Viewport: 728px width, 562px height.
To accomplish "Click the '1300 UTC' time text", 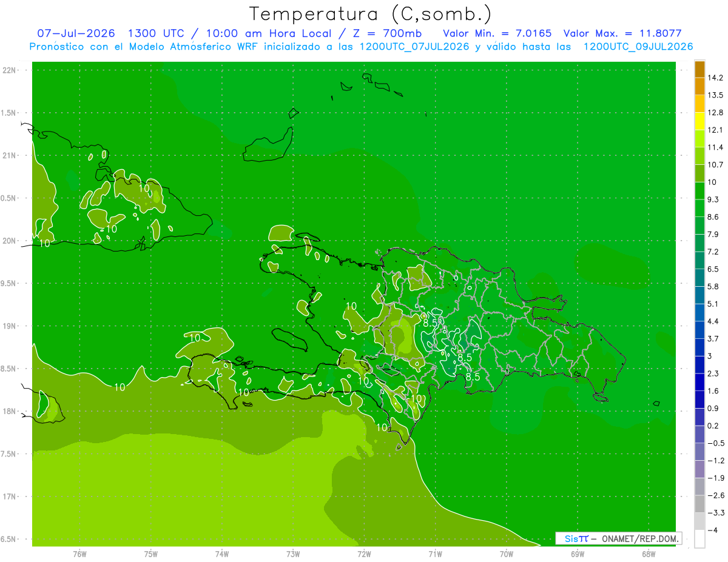I will 158,33.
